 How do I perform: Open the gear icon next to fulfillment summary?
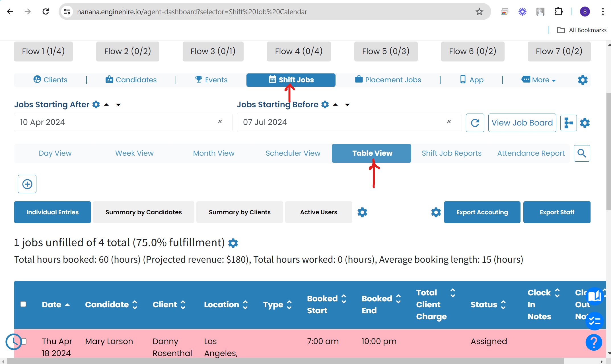point(233,243)
